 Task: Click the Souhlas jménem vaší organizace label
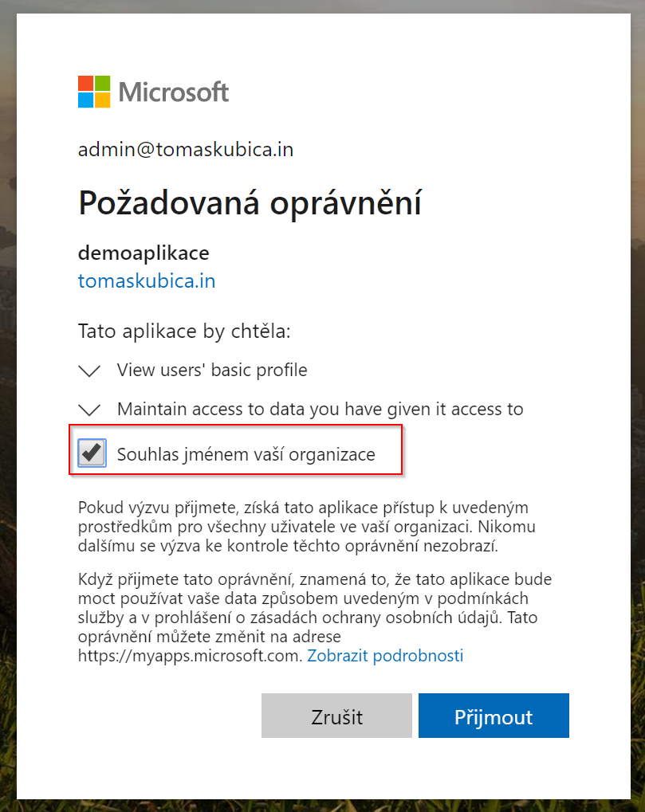click(x=246, y=454)
